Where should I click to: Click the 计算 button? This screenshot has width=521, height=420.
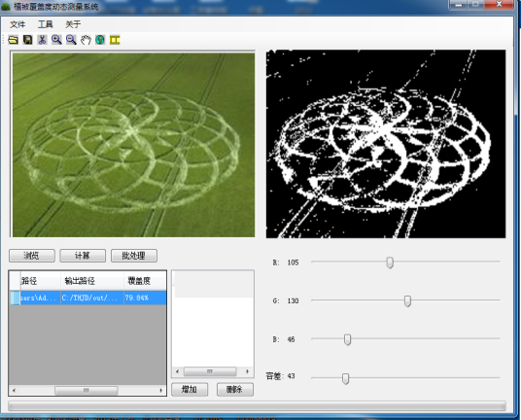point(83,256)
